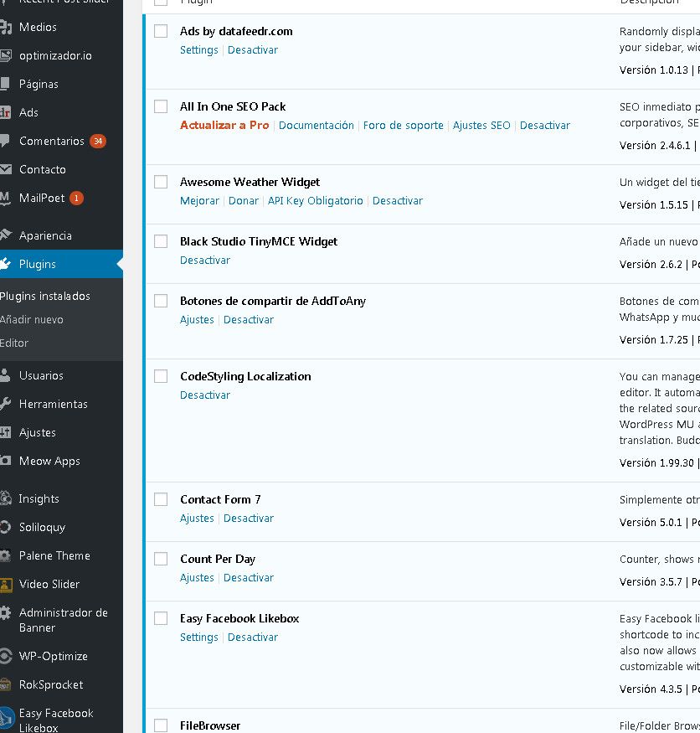Tick the Black Studio TinyMCE Widget checkbox

[x=161, y=241]
